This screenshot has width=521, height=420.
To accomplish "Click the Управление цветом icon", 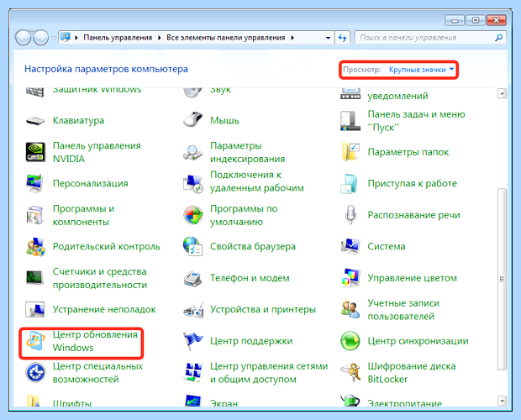I will click(x=350, y=277).
